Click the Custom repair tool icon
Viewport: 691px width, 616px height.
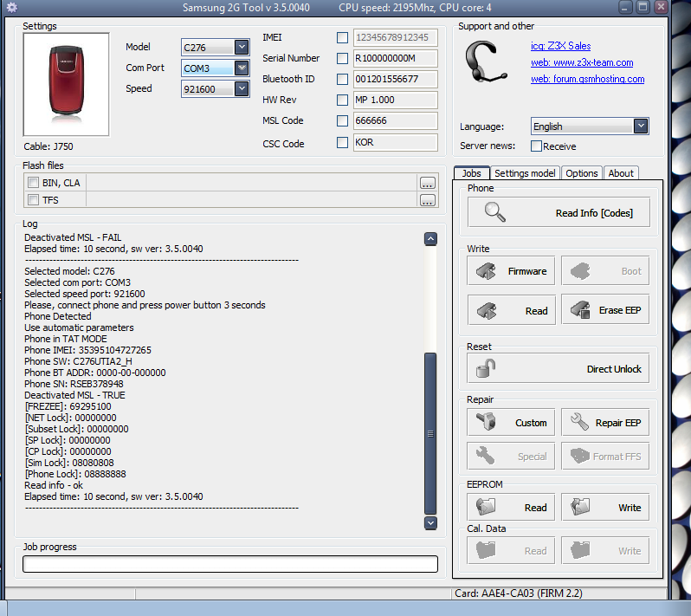tap(486, 421)
